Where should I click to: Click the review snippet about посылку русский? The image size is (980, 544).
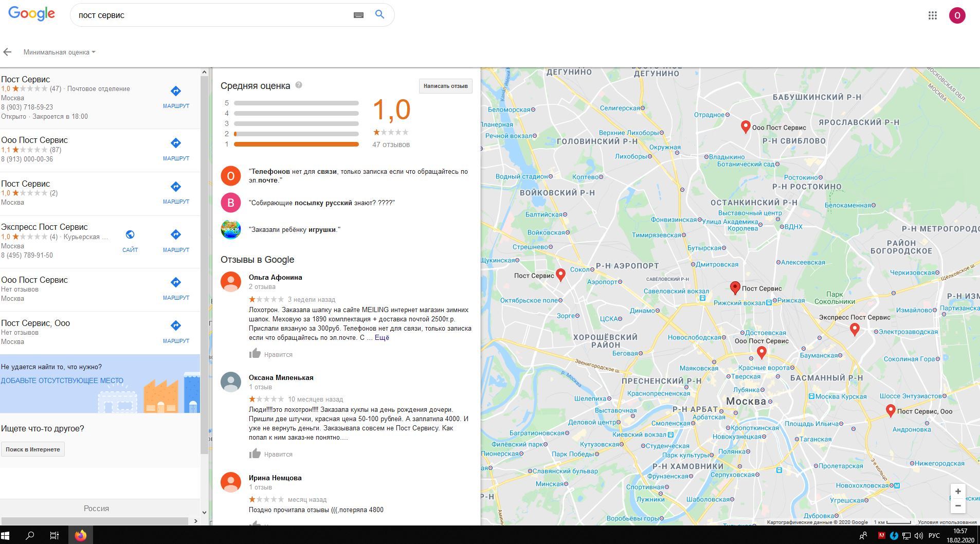click(321, 203)
